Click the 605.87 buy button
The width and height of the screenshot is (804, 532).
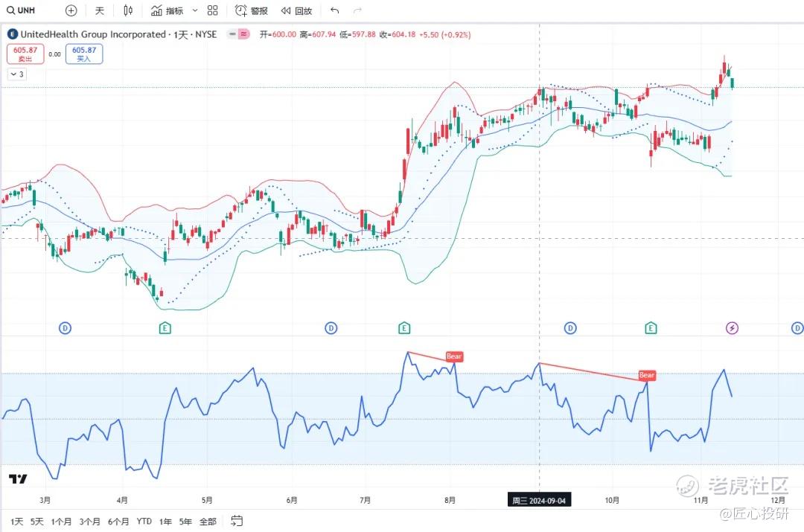coord(84,54)
